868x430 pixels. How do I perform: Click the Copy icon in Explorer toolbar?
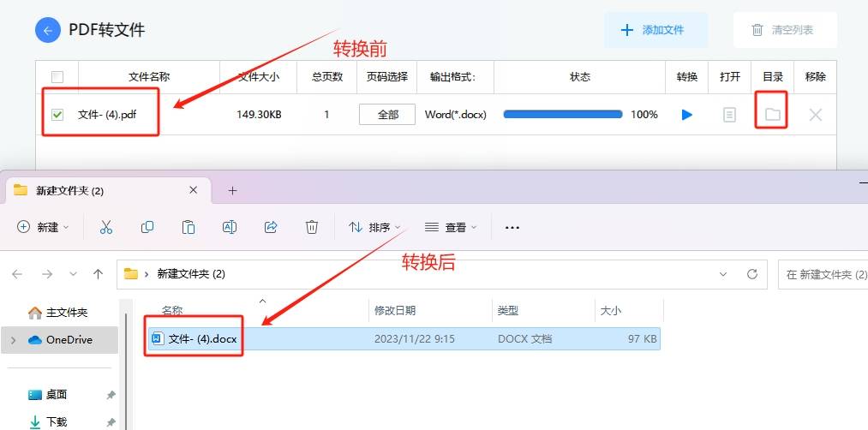click(147, 227)
